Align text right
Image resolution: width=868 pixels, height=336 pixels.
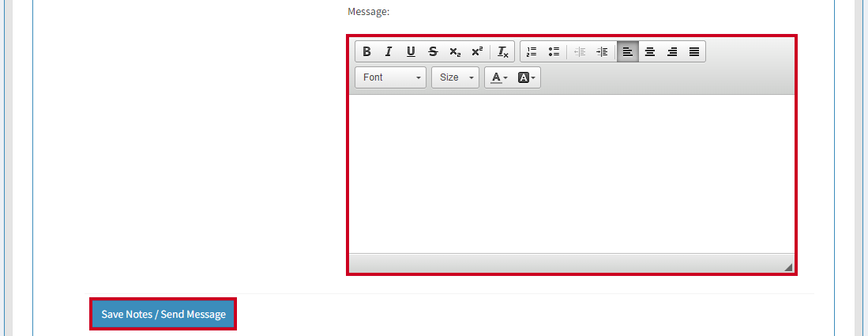coord(672,51)
